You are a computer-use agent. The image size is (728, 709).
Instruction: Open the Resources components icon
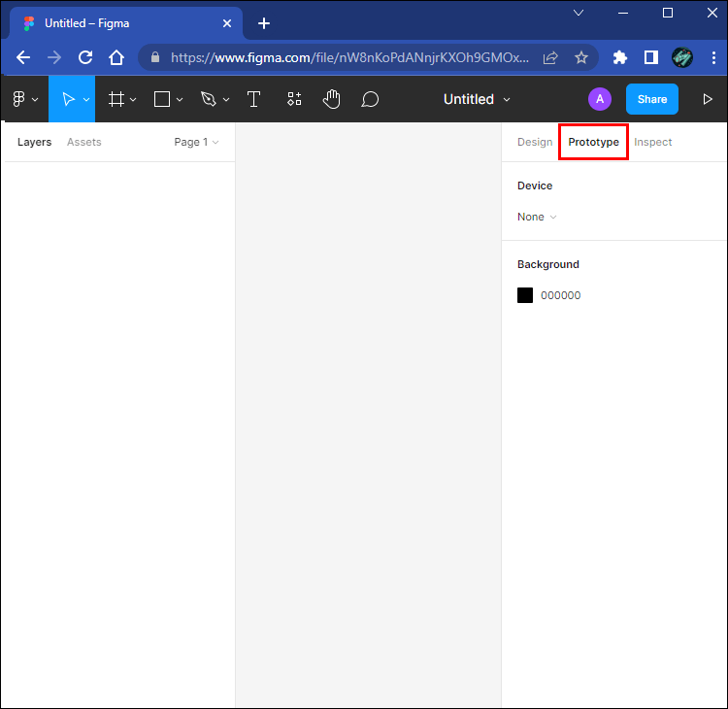coord(294,99)
